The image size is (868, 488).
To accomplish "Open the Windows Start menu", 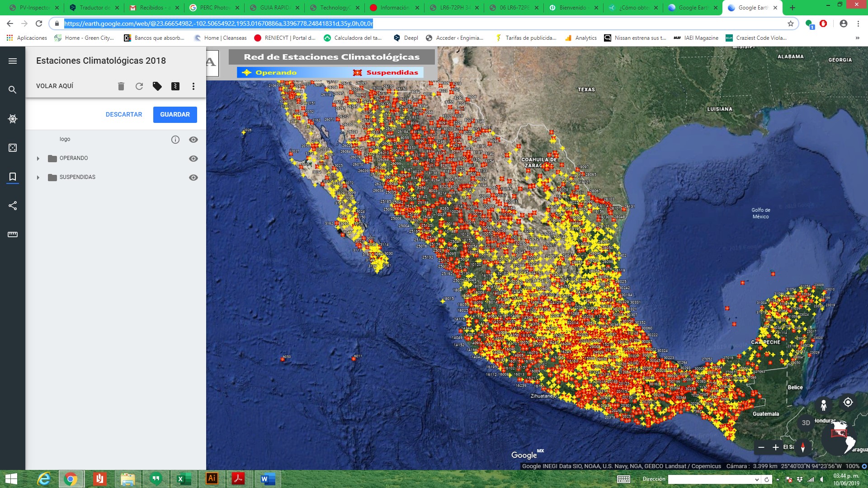I will (11, 479).
